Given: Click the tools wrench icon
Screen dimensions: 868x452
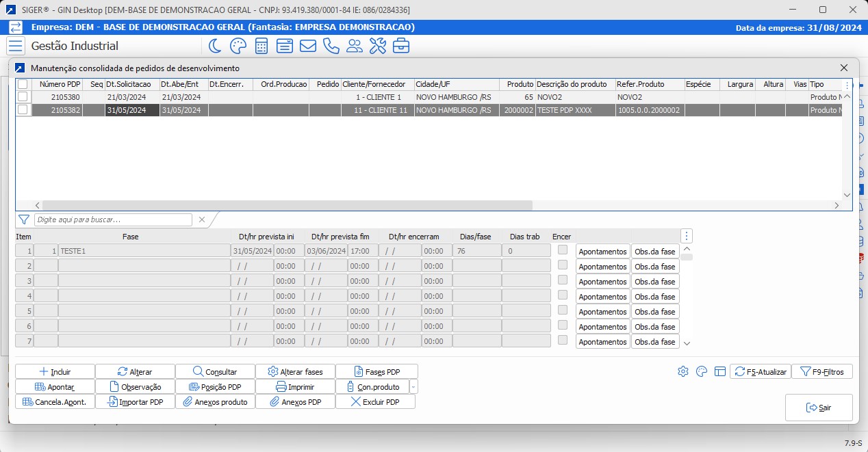Looking at the screenshot, I should coord(378,45).
